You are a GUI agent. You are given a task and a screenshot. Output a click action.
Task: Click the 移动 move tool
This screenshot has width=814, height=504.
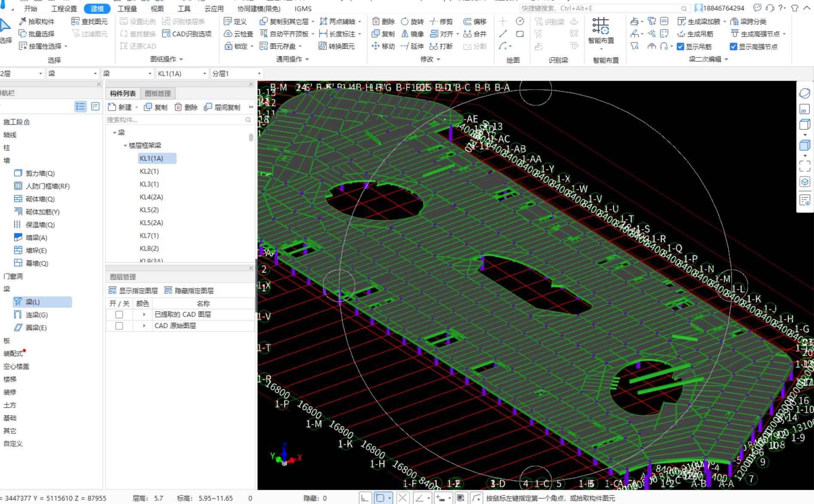pos(383,46)
